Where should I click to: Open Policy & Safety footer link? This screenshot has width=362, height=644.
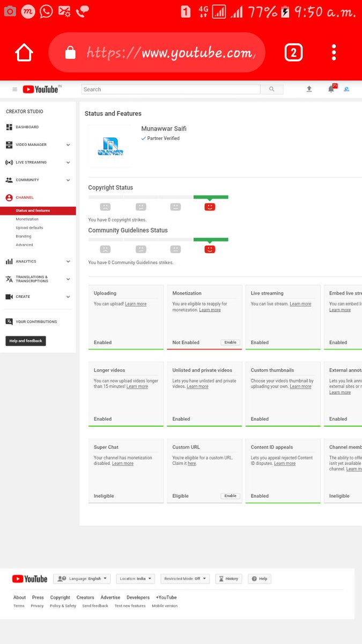63,606
